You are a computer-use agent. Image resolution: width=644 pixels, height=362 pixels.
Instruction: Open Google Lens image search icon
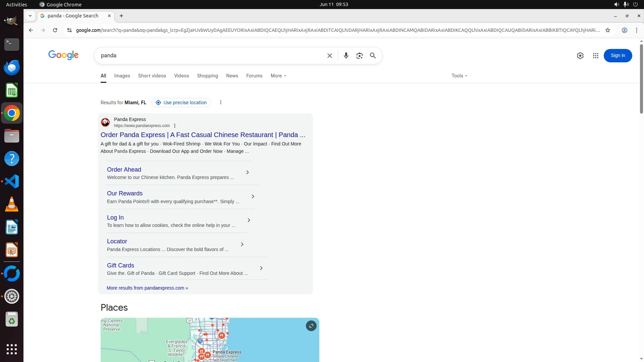pos(359,56)
